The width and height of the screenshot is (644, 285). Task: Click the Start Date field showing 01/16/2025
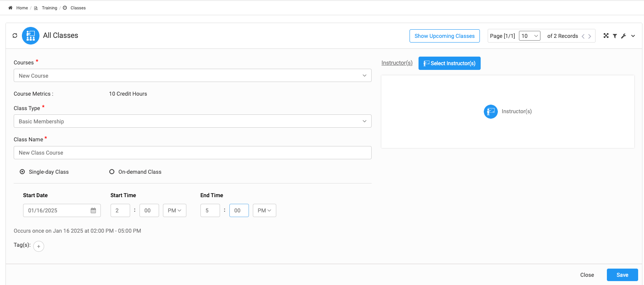click(x=62, y=210)
